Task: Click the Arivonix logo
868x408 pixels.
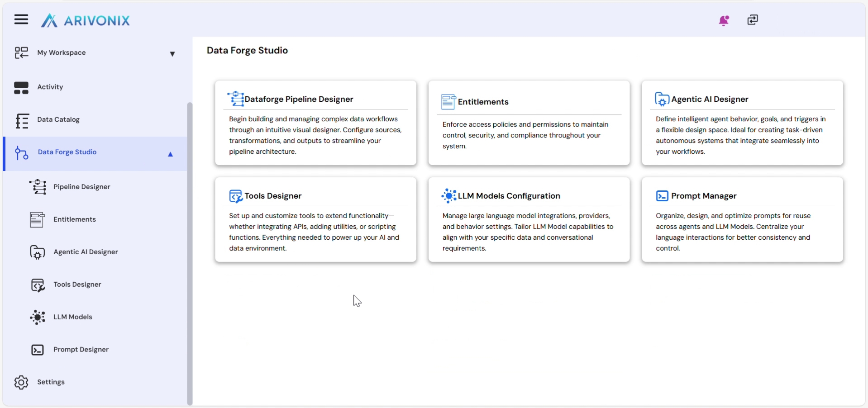Action: [86, 20]
